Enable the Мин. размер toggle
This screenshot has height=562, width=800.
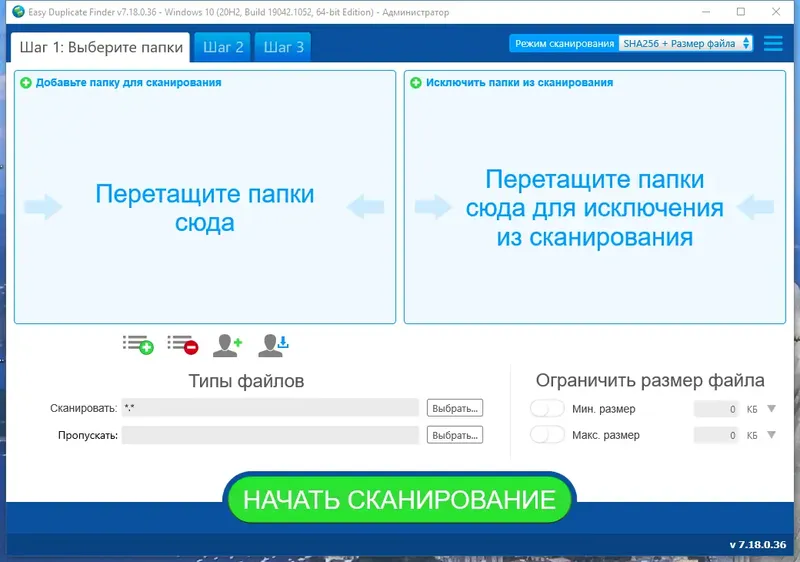(547, 408)
